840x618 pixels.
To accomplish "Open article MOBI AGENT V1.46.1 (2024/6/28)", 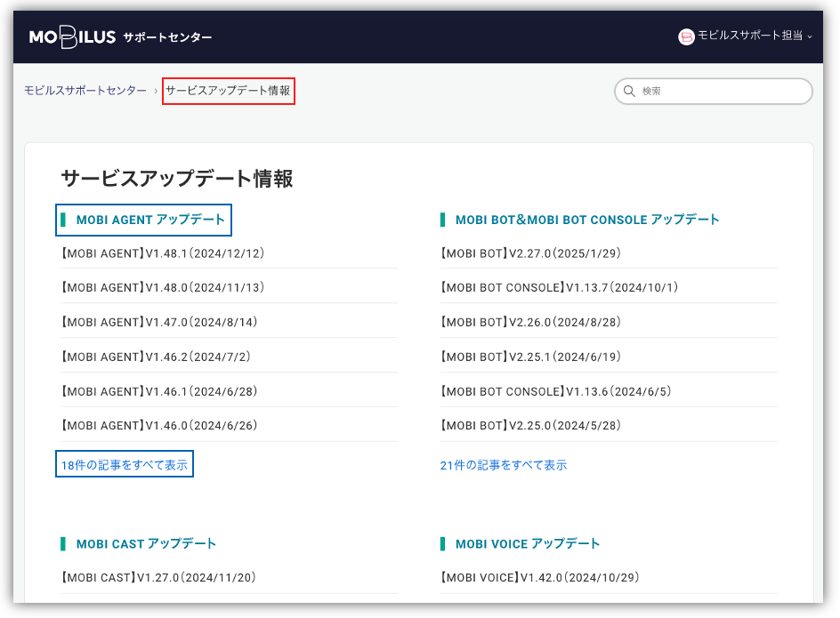I will 159,391.
